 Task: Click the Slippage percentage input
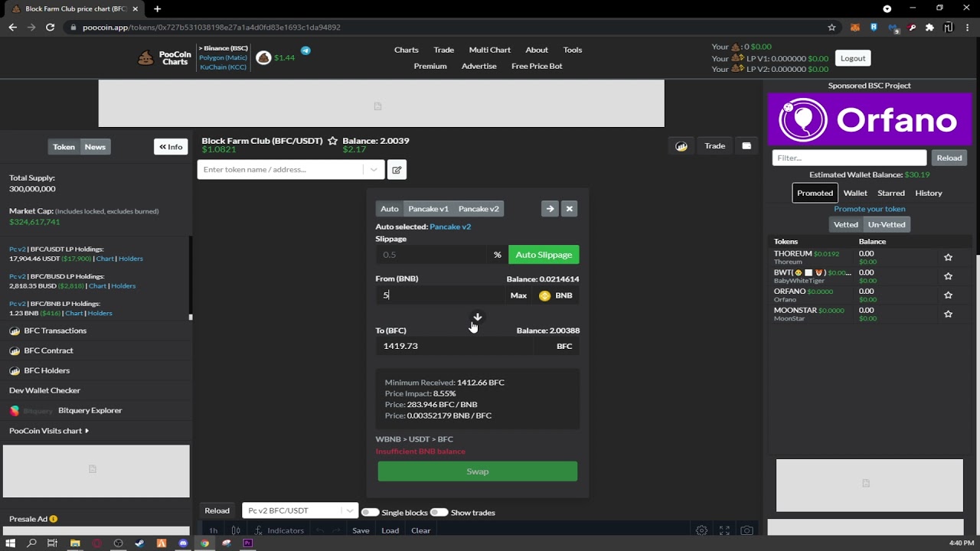point(431,255)
